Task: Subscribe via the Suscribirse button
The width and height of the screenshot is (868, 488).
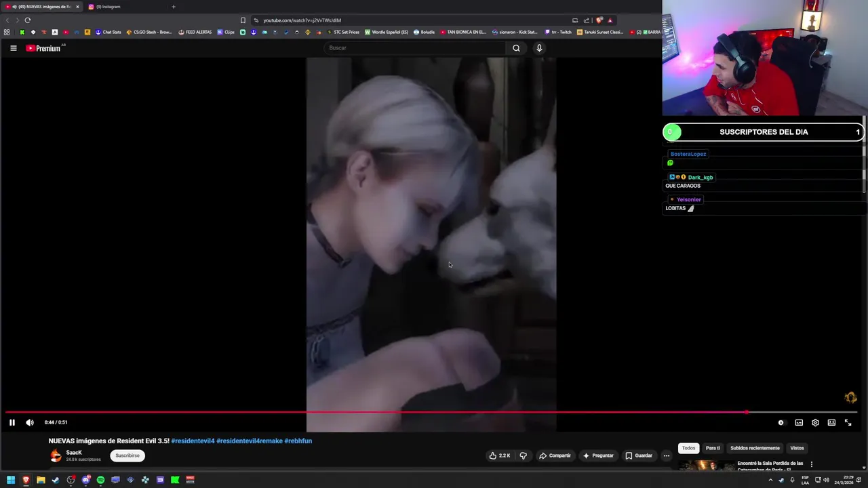Action: point(127,455)
